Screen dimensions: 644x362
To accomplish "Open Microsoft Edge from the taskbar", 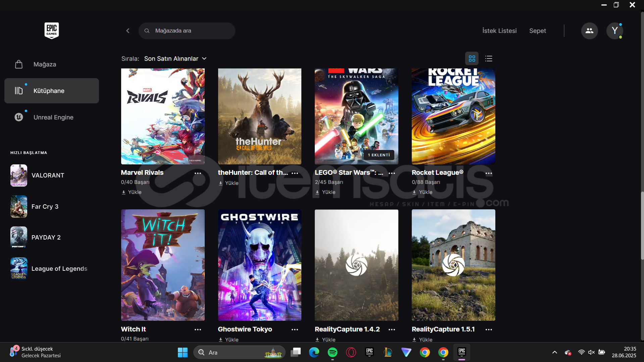I will click(x=314, y=352).
